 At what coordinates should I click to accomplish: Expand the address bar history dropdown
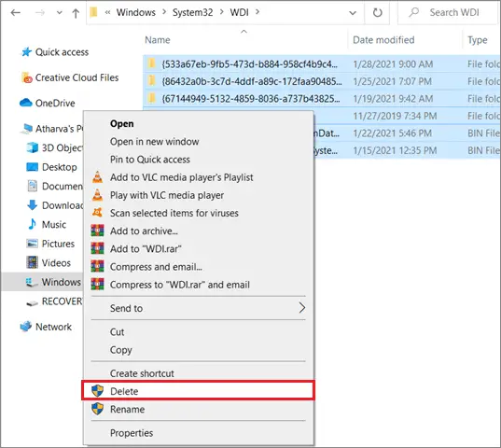click(x=353, y=13)
